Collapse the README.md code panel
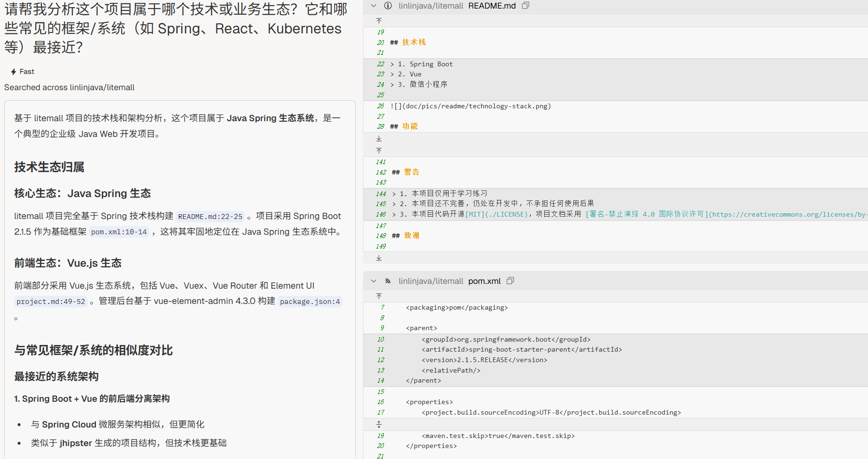 tap(374, 6)
